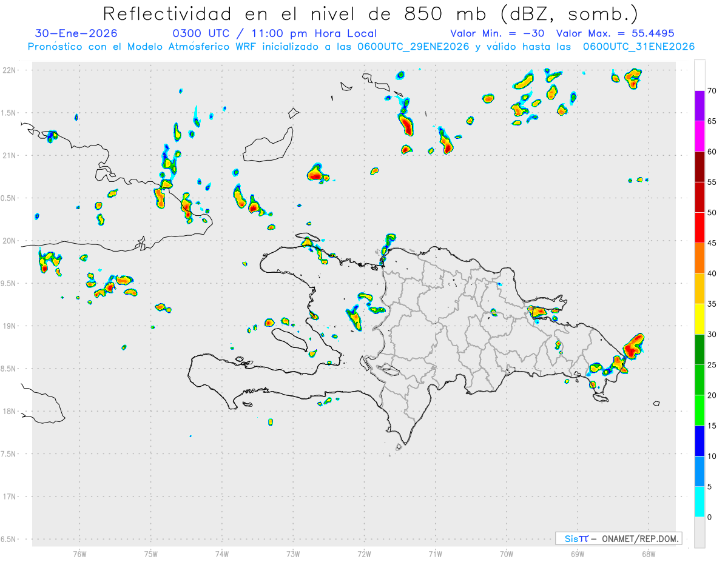The width and height of the screenshot is (728, 562).
Task: Click the '18N' latitude label
Action: pyautogui.click(x=10, y=412)
